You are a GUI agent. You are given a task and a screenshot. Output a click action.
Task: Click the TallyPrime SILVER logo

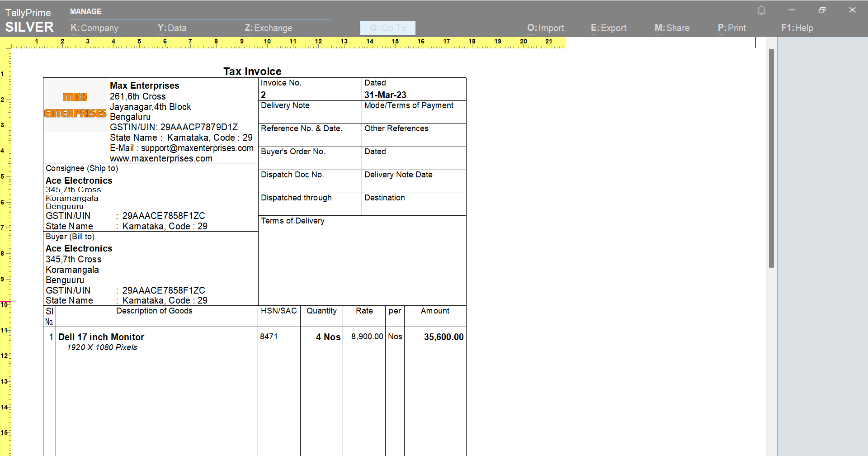pyautogui.click(x=28, y=19)
